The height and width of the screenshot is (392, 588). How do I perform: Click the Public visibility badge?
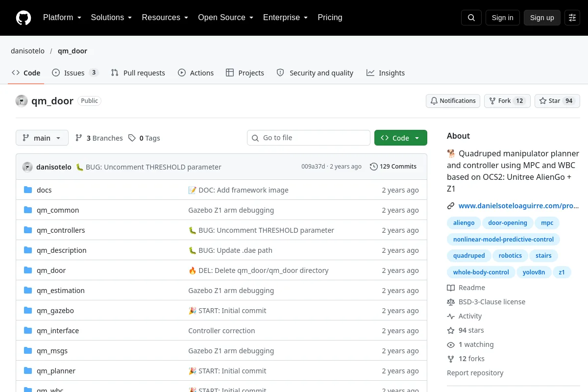[90, 101]
